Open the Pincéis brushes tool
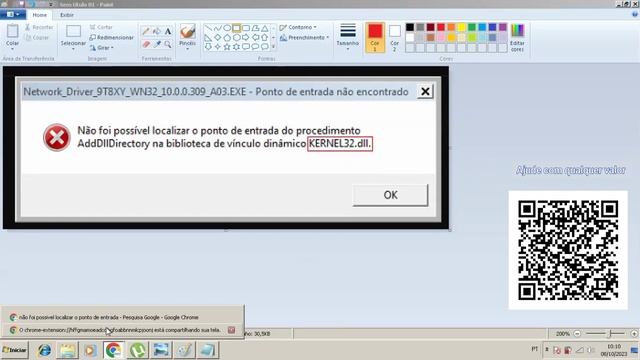This screenshot has height=360, width=640. 187,37
